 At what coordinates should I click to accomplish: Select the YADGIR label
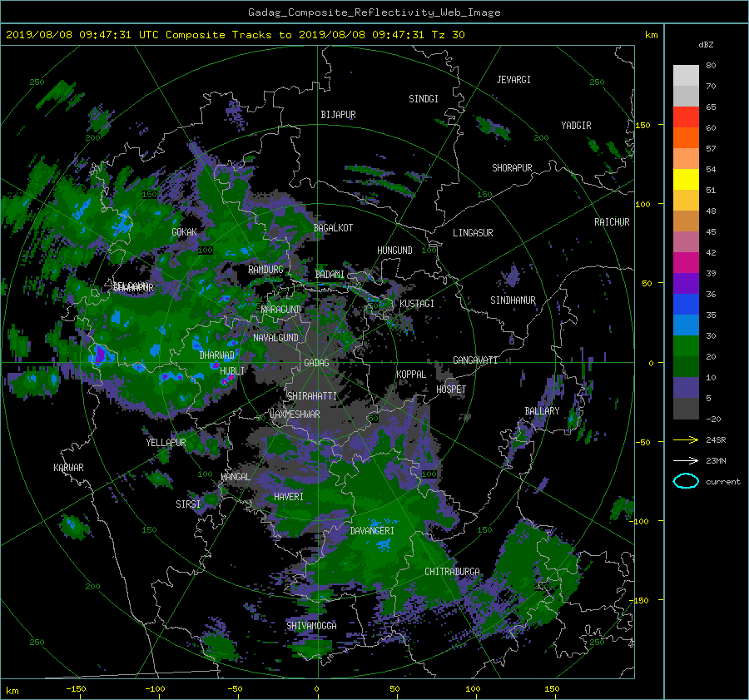coord(576,126)
